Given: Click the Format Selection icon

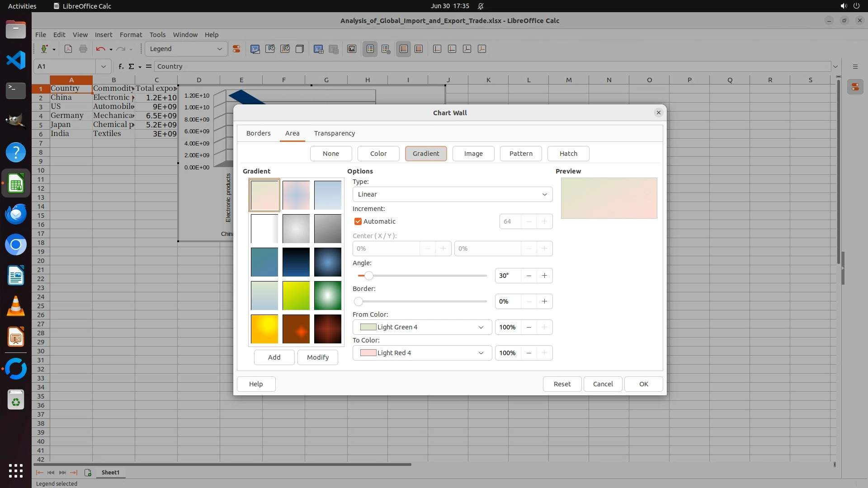Looking at the screenshot, I should 236,49.
